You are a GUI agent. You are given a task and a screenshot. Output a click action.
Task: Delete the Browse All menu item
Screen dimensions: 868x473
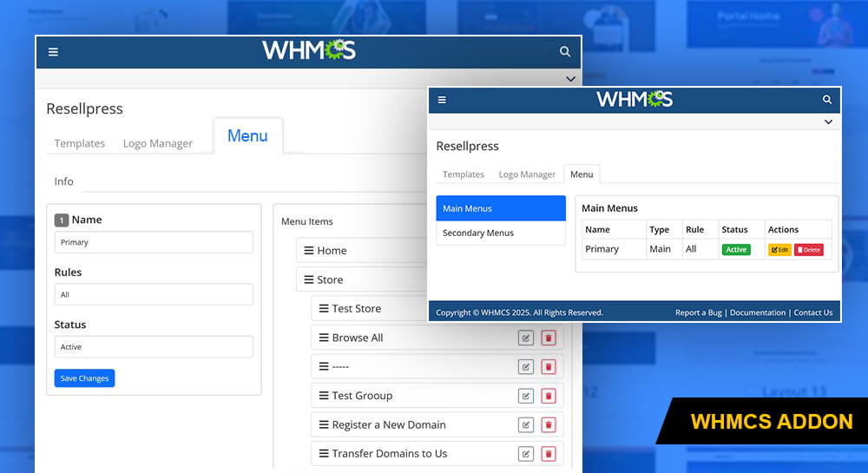coord(548,338)
